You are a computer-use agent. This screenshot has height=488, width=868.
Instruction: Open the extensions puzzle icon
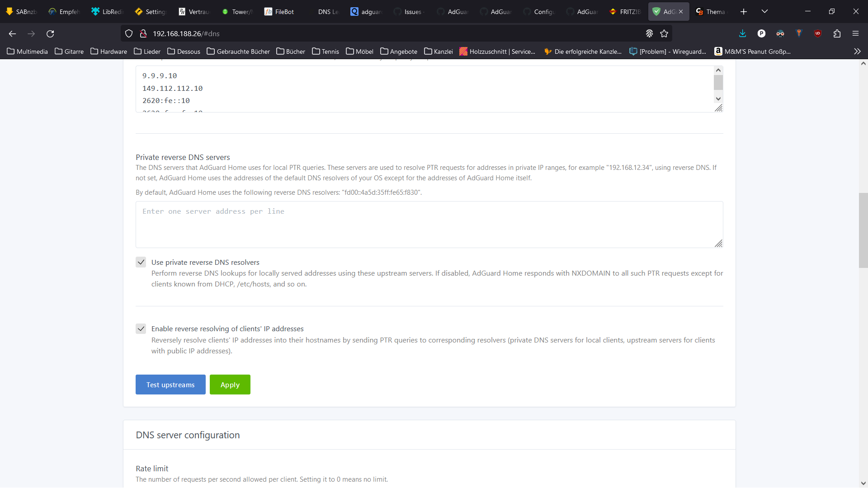coord(837,33)
